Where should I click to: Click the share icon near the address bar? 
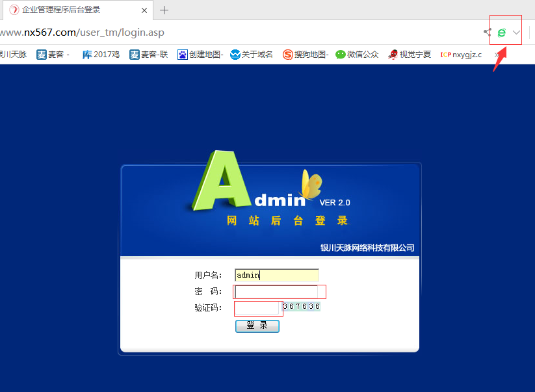[488, 31]
